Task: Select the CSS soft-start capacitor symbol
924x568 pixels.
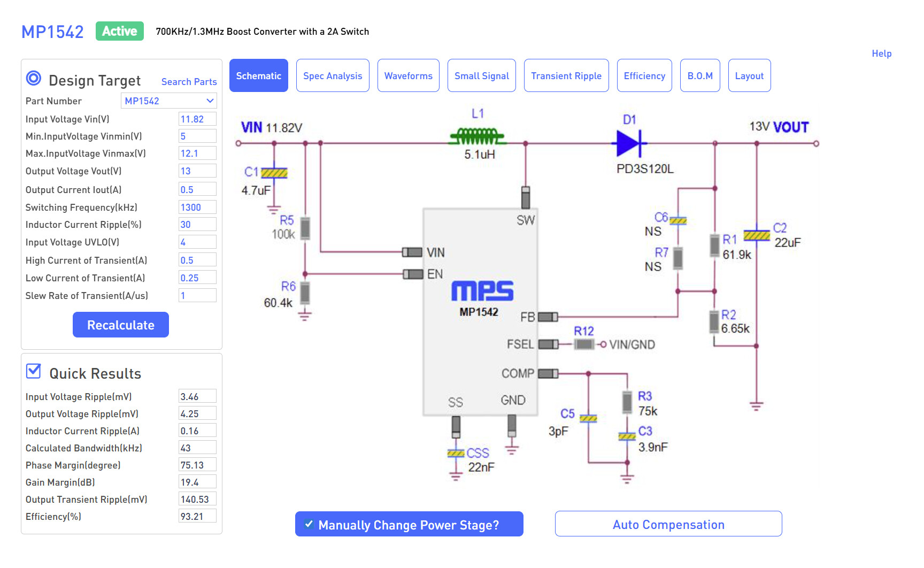Action: click(456, 454)
